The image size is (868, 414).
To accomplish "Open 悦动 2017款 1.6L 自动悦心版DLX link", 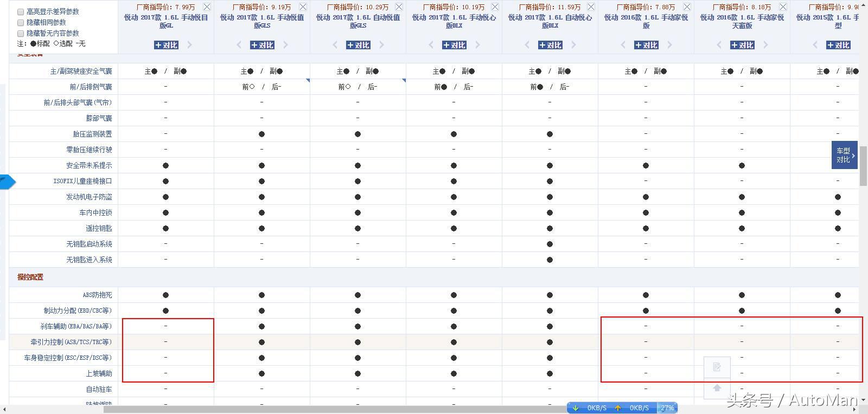I will [x=550, y=21].
